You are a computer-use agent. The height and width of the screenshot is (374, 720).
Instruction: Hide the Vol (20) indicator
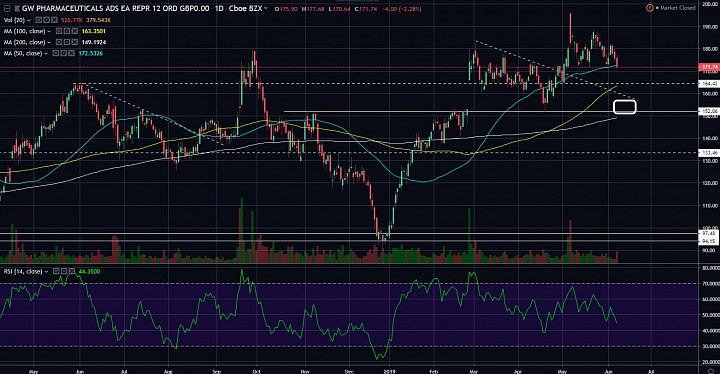[x=39, y=20]
